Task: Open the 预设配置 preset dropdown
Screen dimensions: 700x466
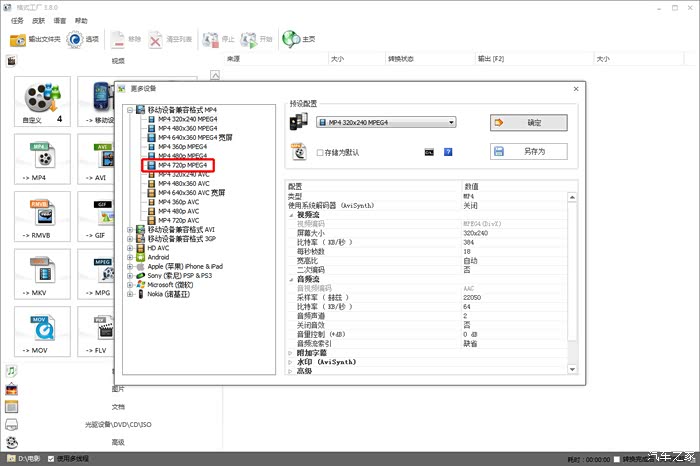Action: coord(385,122)
